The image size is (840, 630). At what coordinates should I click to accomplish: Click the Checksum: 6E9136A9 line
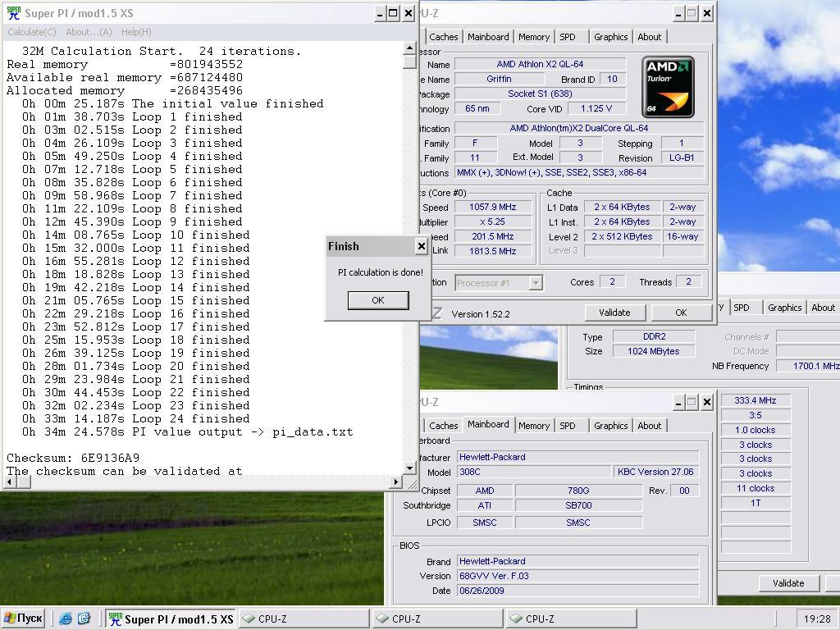pyautogui.click(x=73, y=458)
